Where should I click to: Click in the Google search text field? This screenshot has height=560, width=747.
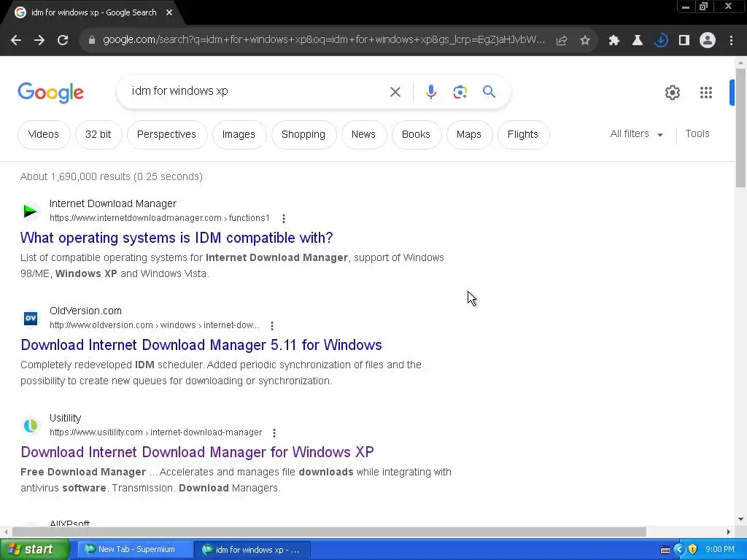[255, 91]
